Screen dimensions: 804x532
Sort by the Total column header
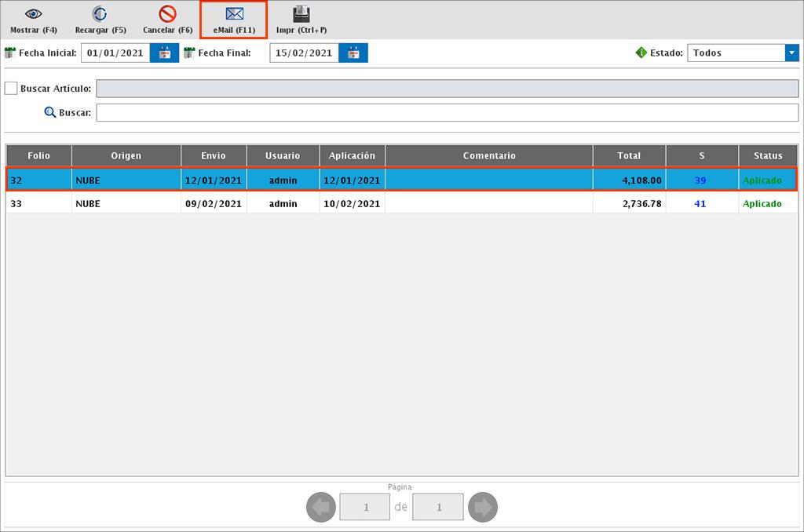(x=629, y=155)
